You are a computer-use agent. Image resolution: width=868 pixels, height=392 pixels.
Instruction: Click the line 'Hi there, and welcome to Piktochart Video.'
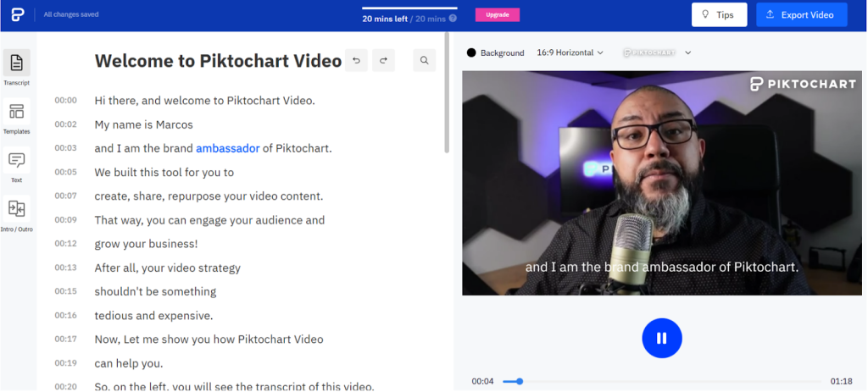click(205, 101)
